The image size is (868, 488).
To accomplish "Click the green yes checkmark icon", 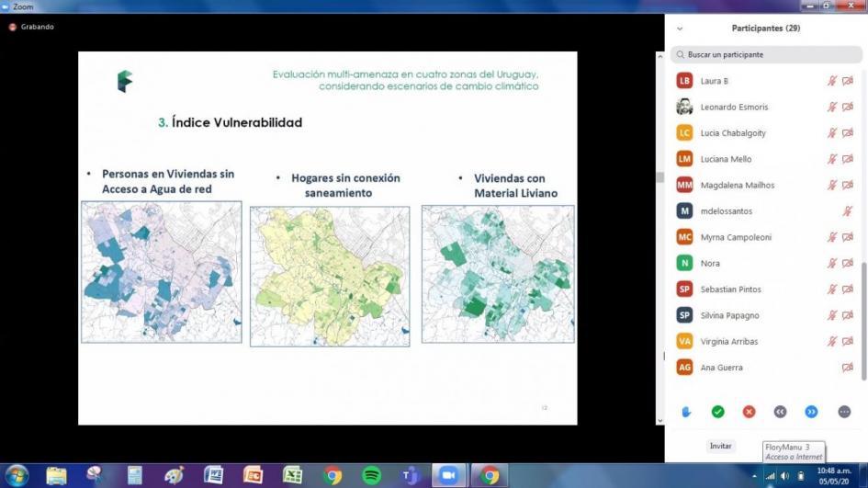I will 717,412.
